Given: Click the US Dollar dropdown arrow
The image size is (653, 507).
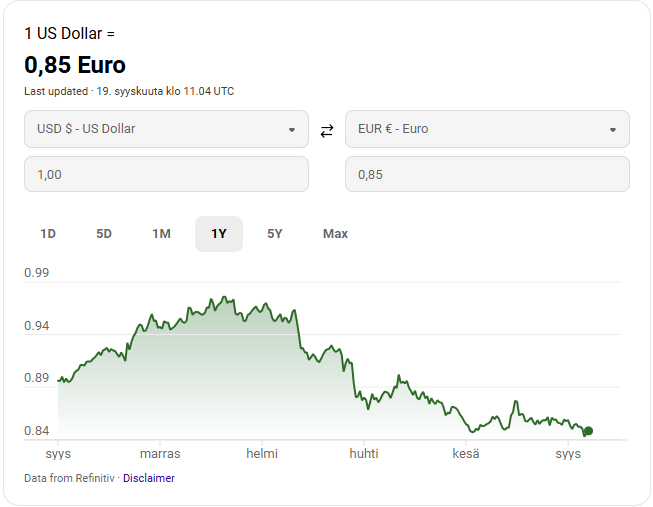Looking at the screenshot, I should 291,130.
